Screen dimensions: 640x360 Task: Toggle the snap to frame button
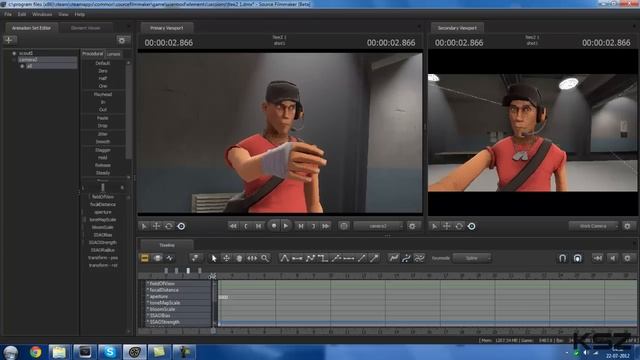pos(578,258)
